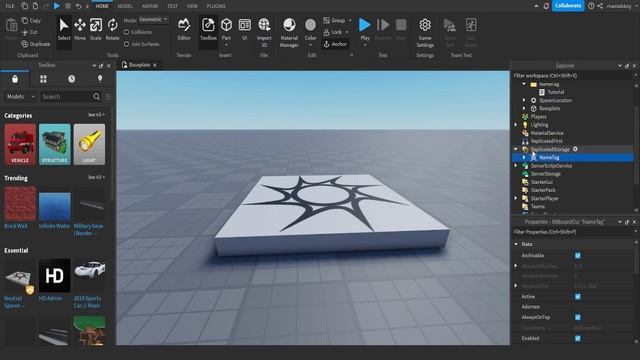
Task: Select the Select arrow tool
Action: [x=64, y=29]
